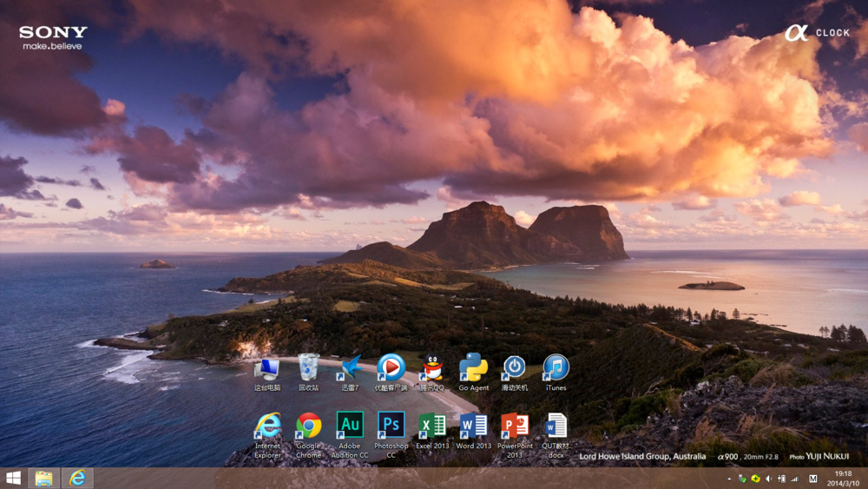Screen dimensions: 868x489
Task: Open the green-yellow security tray icon
Action: click(x=756, y=479)
